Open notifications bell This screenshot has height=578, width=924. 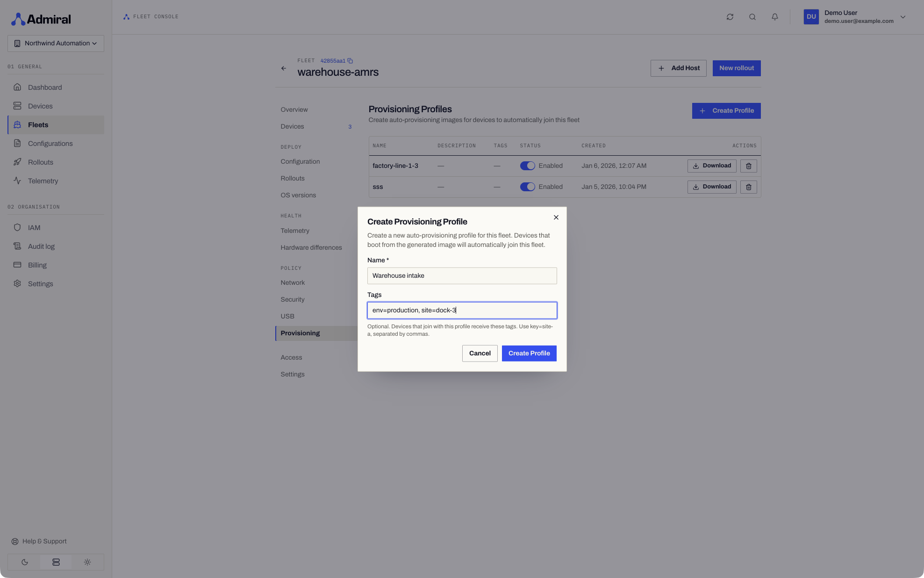775,17
